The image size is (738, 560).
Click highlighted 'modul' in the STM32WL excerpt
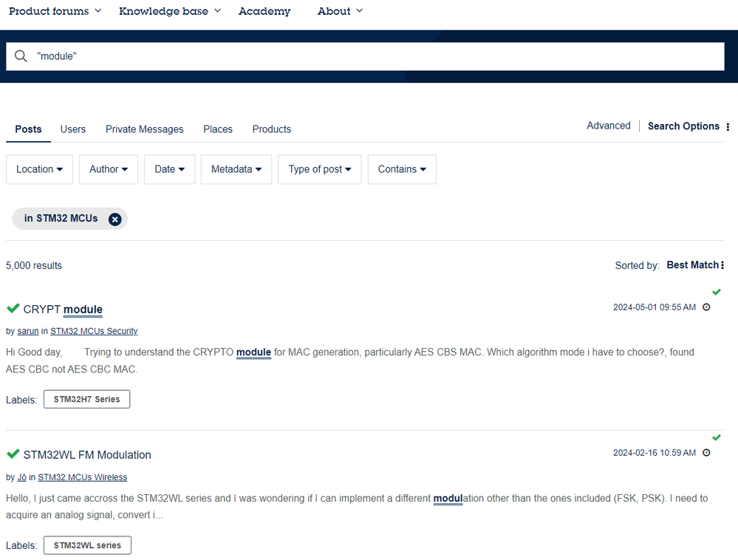click(448, 499)
